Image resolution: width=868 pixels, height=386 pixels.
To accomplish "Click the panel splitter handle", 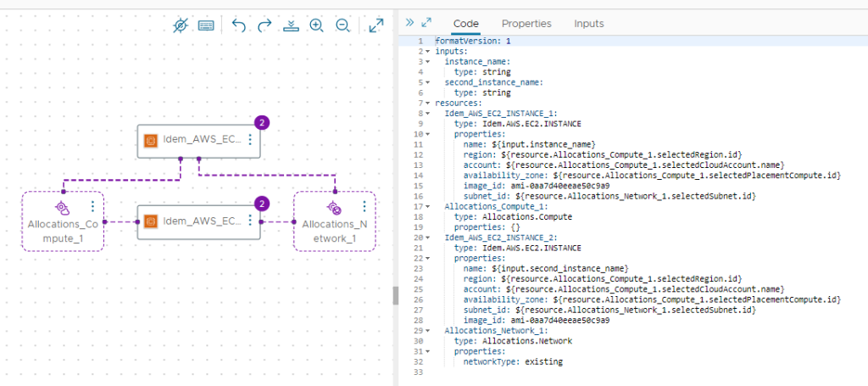I will [394, 294].
